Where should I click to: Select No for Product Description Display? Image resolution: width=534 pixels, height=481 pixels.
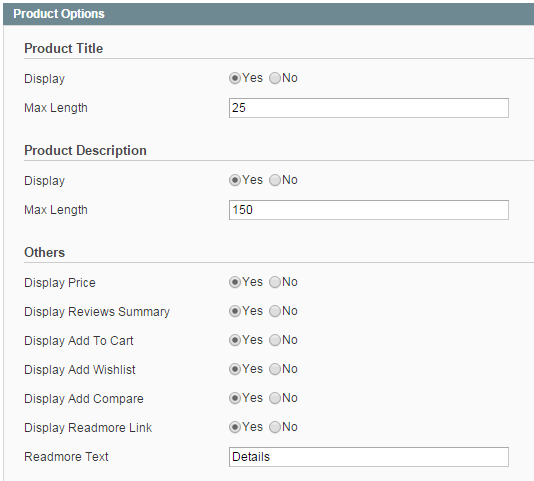pyautogui.click(x=275, y=180)
